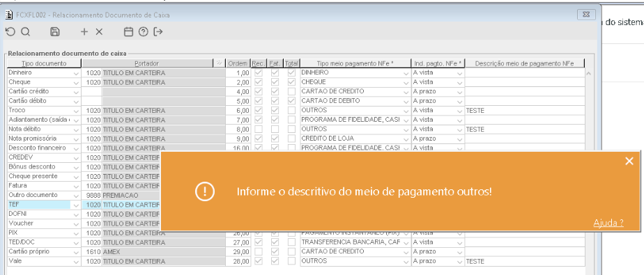
Task: Save using the floppy disk icon
Action: point(54,31)
